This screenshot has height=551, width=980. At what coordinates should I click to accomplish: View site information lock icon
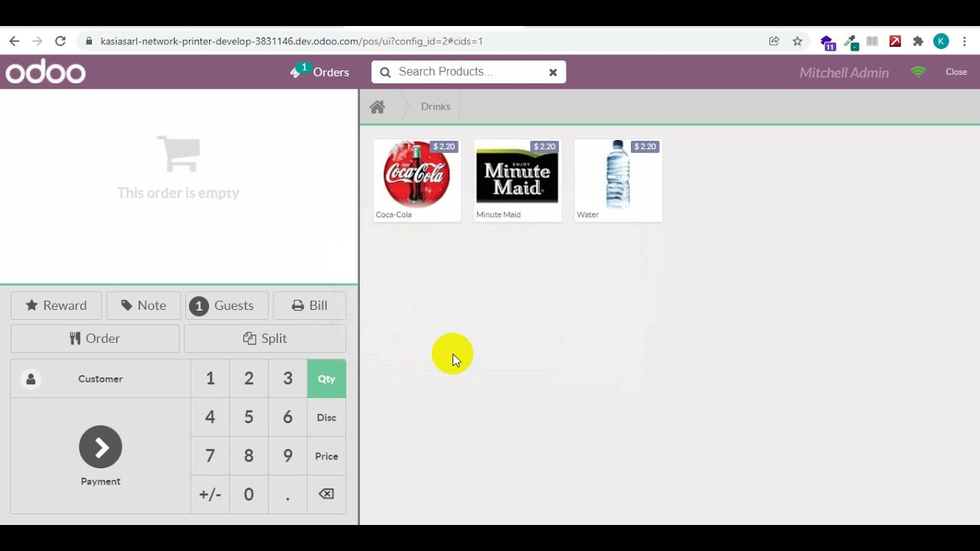click(x=89, y=41)
